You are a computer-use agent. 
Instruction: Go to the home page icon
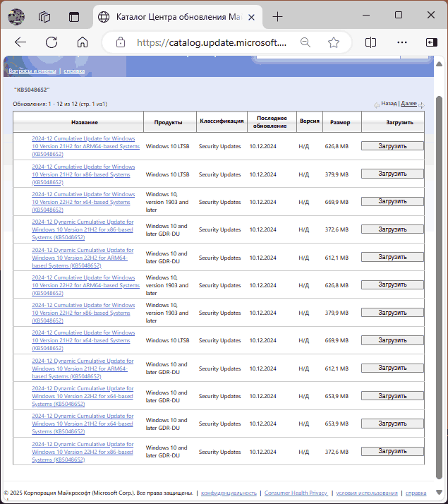tap(83, 42)
